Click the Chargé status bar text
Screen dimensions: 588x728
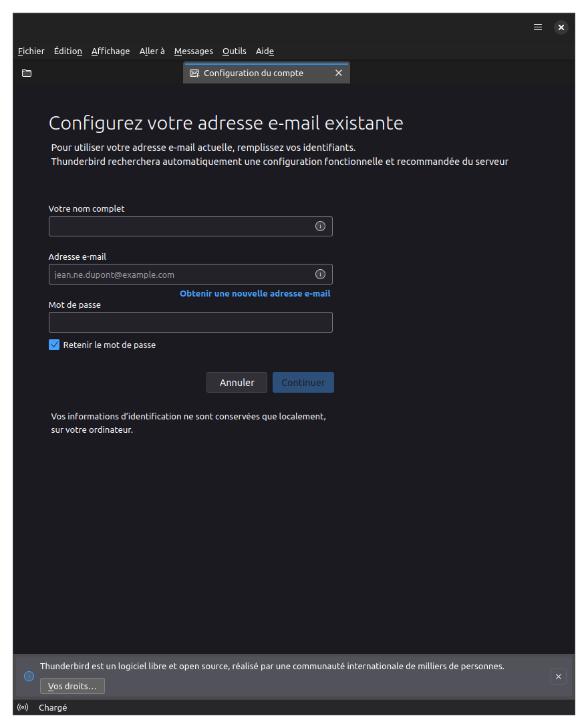(x=53, y=707)
